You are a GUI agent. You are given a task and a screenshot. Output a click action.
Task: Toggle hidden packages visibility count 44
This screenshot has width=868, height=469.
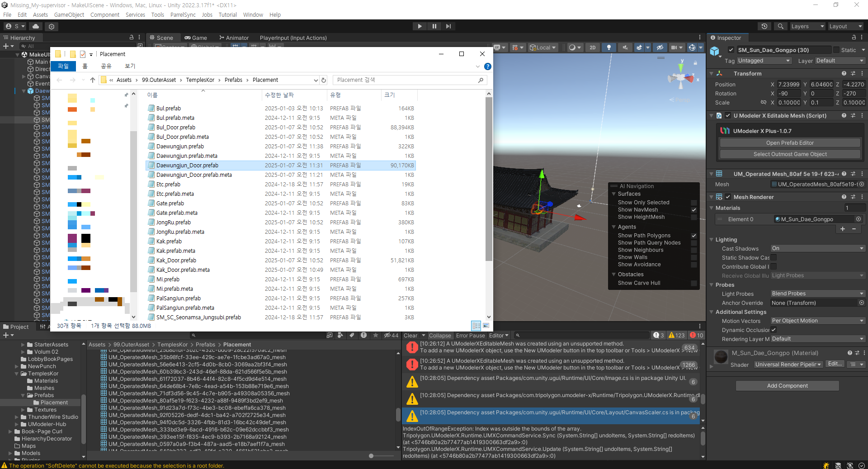click(x=392, y=335)
